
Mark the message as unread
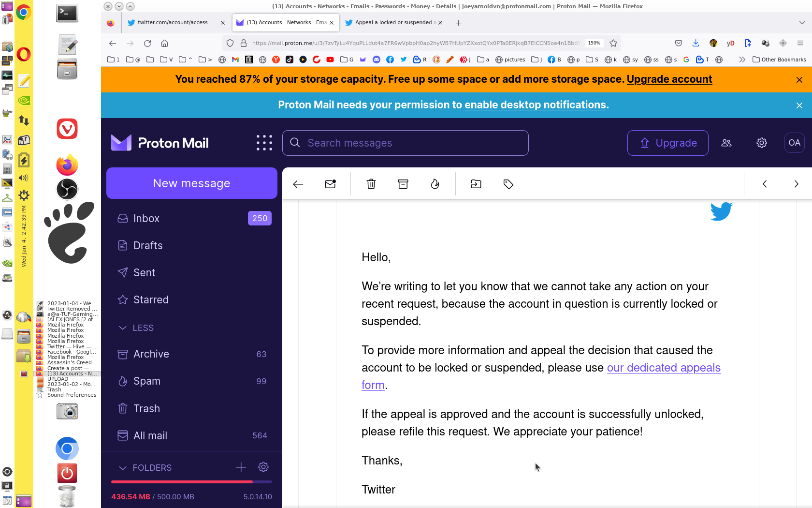pos(331,184)
